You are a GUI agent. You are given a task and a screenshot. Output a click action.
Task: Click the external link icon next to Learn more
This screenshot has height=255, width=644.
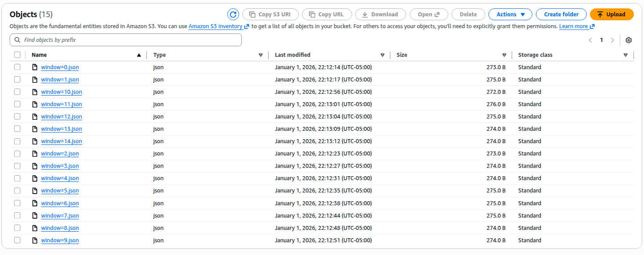pos(592,26)
